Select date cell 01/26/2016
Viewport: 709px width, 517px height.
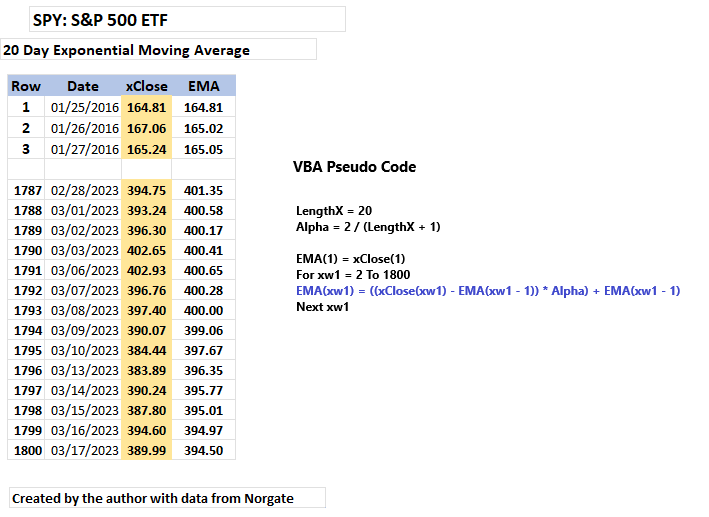click(x=83, y=128)
